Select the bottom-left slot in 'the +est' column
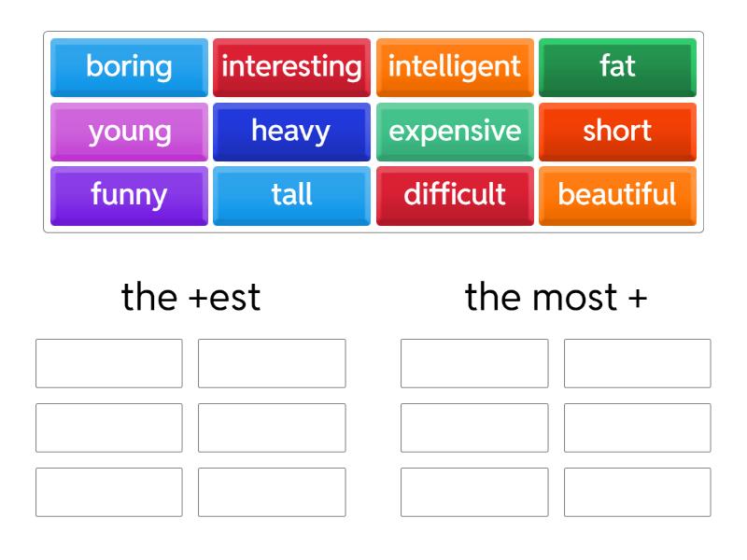Image resolution: width=747 pixels, height=560 pixels. (108, 493)
